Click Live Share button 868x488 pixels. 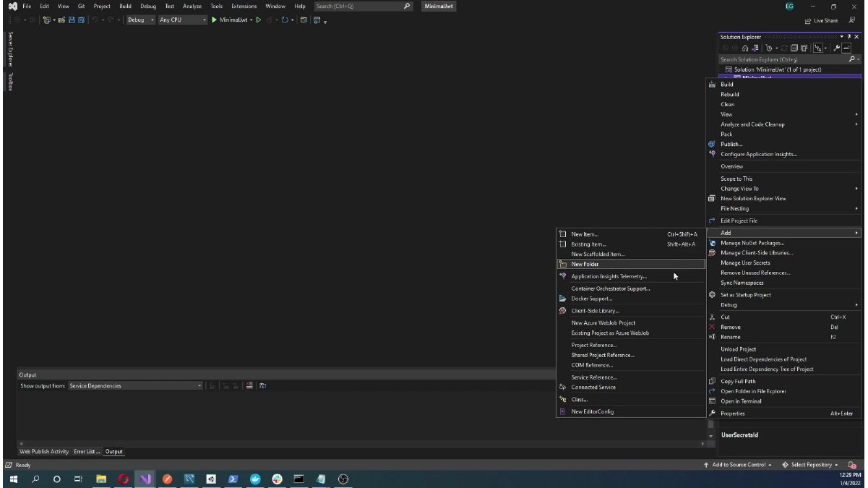click(822, 20)
